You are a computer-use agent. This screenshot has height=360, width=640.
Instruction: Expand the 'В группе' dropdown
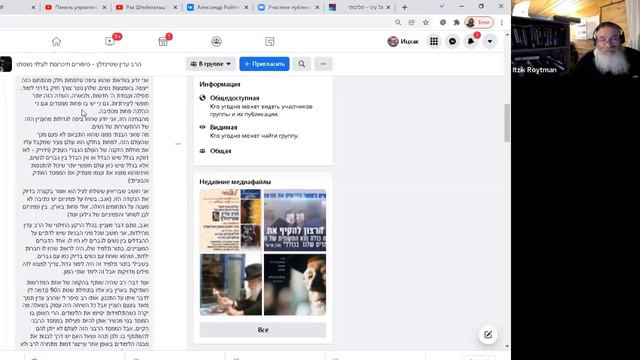(211, 64)
